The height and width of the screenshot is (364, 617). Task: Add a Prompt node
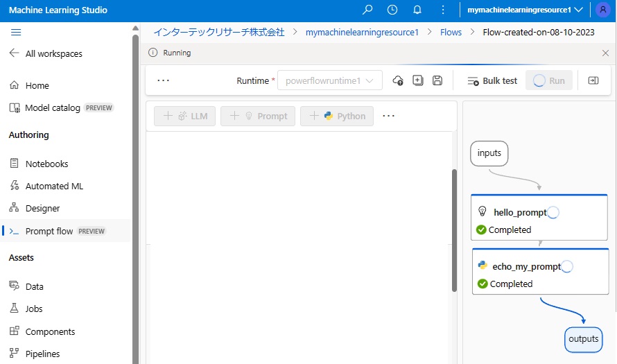pos(258,116)
